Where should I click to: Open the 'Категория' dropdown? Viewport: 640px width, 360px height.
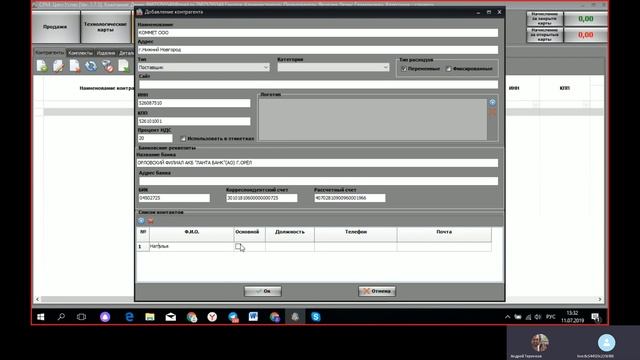point(333,67)
